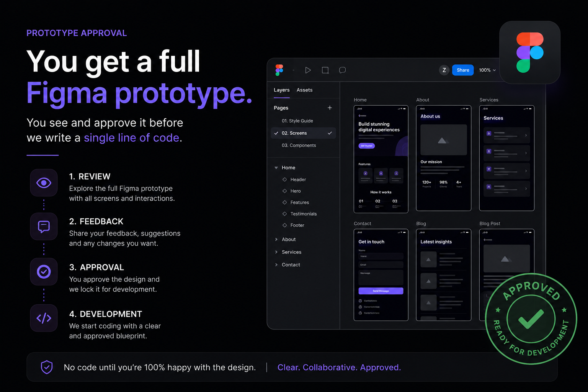Click the "Our mission" heading in the About frame
Image resolution: width=588 pixels, height=392 pixels.
pos(431,162)
